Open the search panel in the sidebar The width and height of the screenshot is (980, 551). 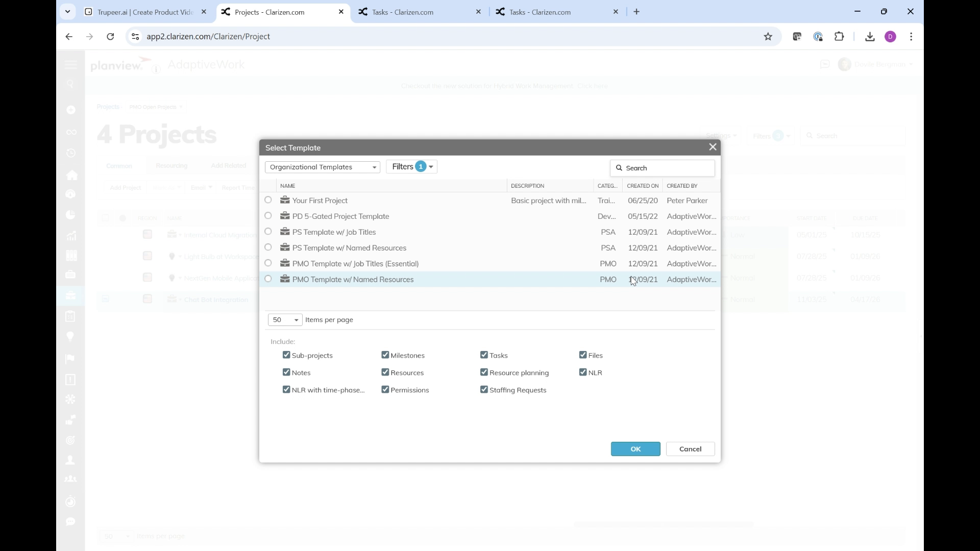click(x=71, y=84)
